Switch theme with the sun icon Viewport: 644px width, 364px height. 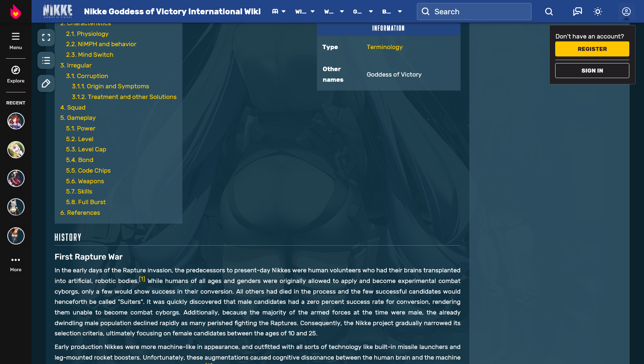pyautogui.click(x=598, y=12)
